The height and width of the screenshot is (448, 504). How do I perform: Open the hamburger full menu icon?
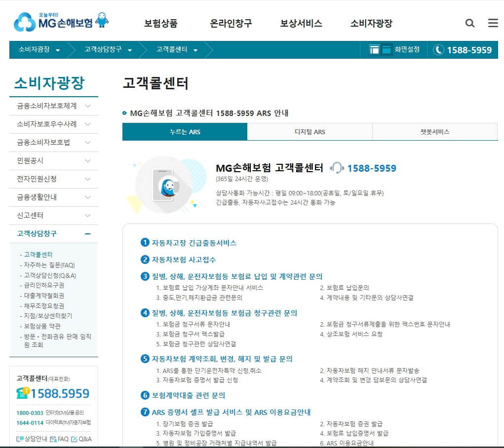pos(493,23)
